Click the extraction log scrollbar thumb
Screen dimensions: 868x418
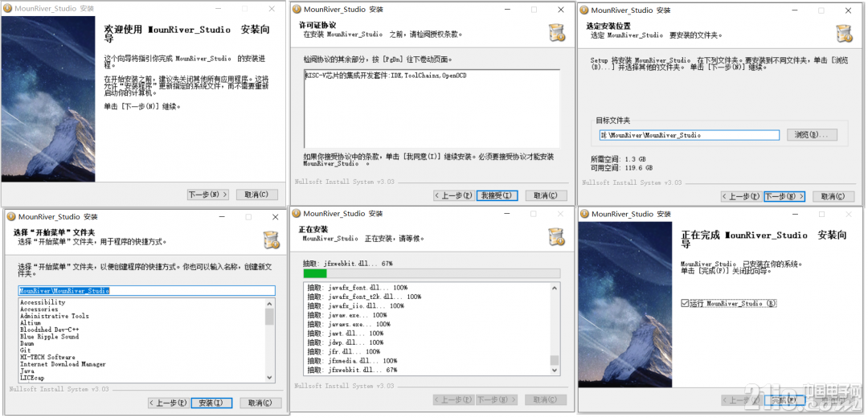point(555,360)
